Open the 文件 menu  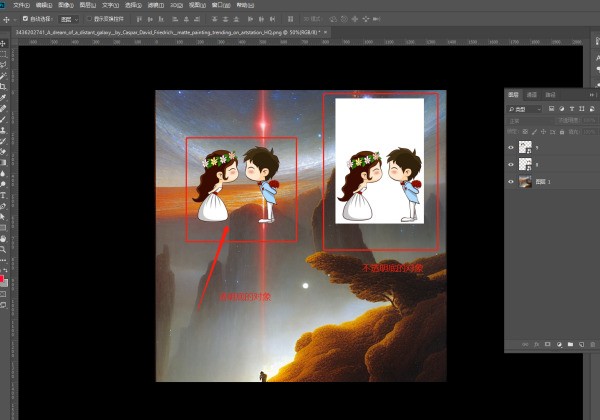pyautogui.click(x=20, y=4)
